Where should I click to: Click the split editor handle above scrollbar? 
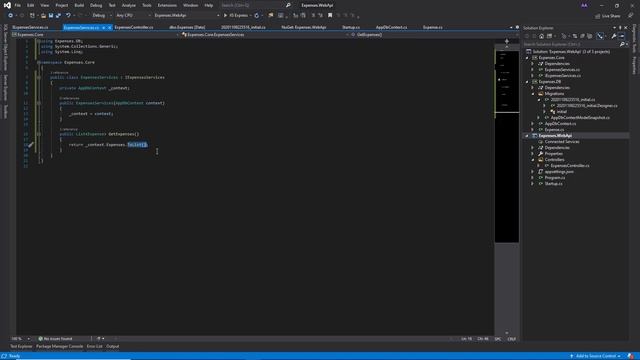(507, 41)
